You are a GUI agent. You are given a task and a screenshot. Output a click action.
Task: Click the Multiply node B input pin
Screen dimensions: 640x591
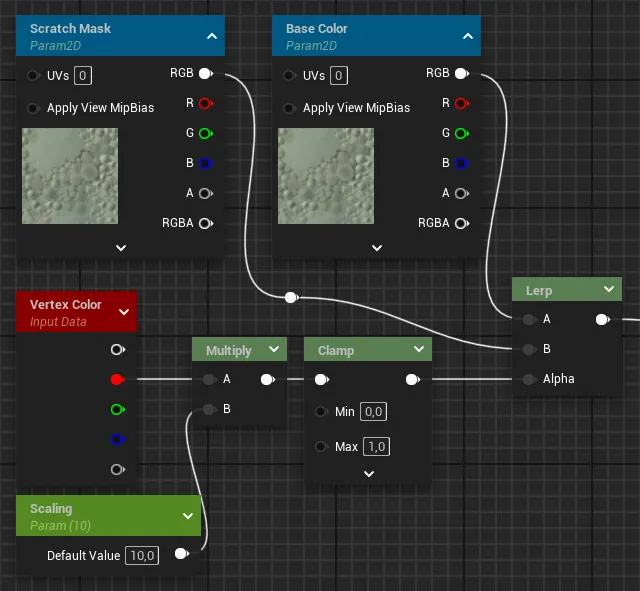209,409
